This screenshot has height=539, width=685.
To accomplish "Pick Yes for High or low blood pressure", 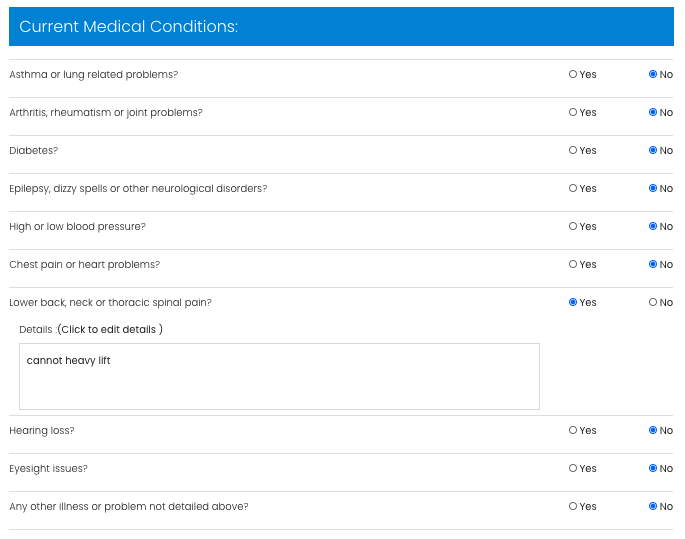I will (x=573, y=226).
